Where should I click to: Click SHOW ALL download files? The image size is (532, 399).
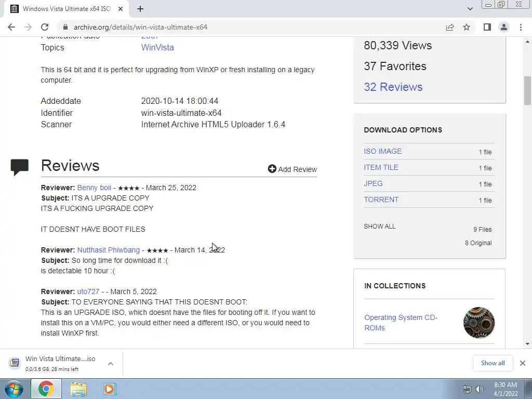(x=380, y=227)
